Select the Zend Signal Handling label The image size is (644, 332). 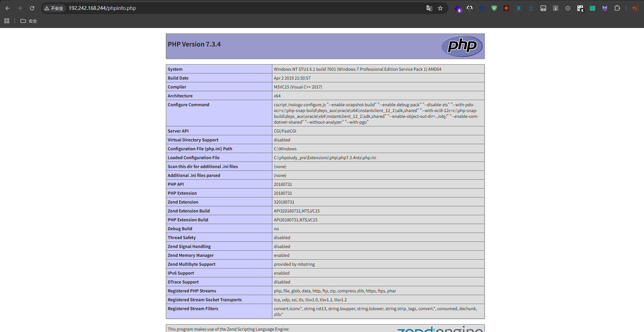tap(189, 246)
